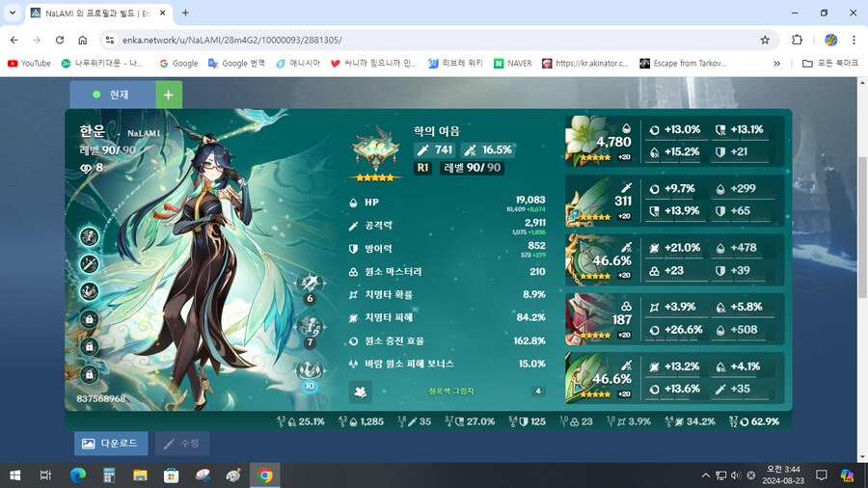Click the 34.2% crit damage substat total
The width and height of the screenshot is (868, 488).
click(x=690, y=421)
